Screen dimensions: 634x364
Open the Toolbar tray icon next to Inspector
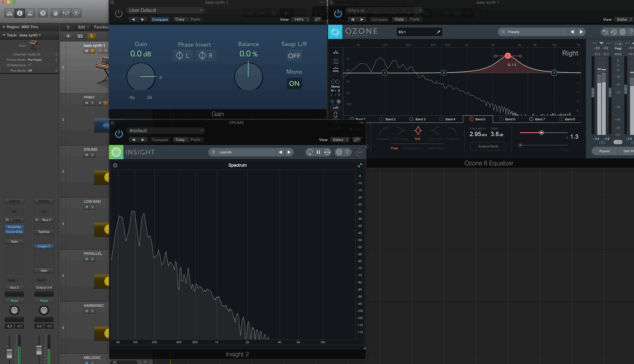click(x=30, y=13)
